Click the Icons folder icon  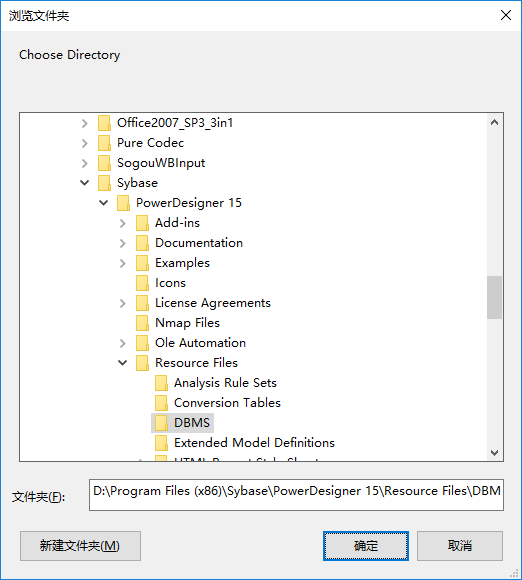142,283
